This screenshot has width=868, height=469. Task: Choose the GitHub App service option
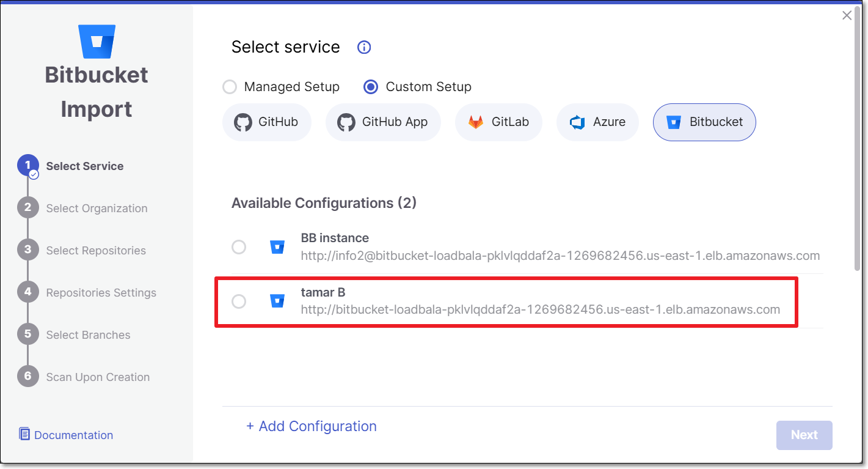(x=384, y=122)
